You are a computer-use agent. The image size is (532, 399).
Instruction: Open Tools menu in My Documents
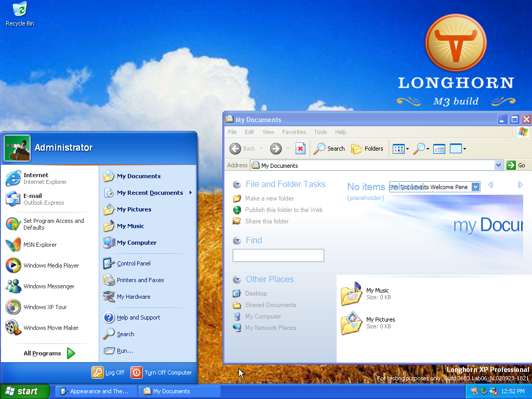tap(320, 132)
